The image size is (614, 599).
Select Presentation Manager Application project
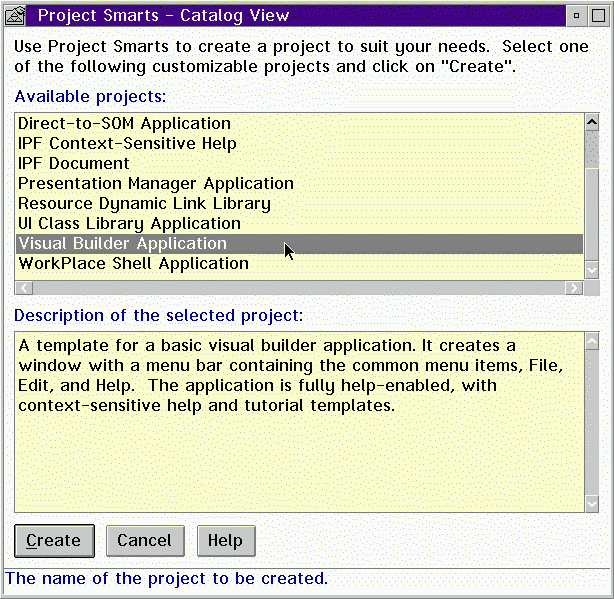pos(300,184)
